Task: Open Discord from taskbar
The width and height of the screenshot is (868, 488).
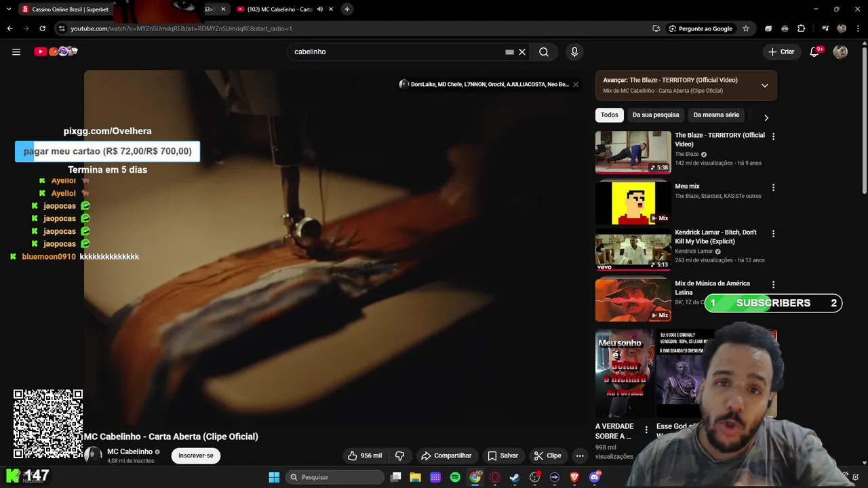Action: click(595, 477)
